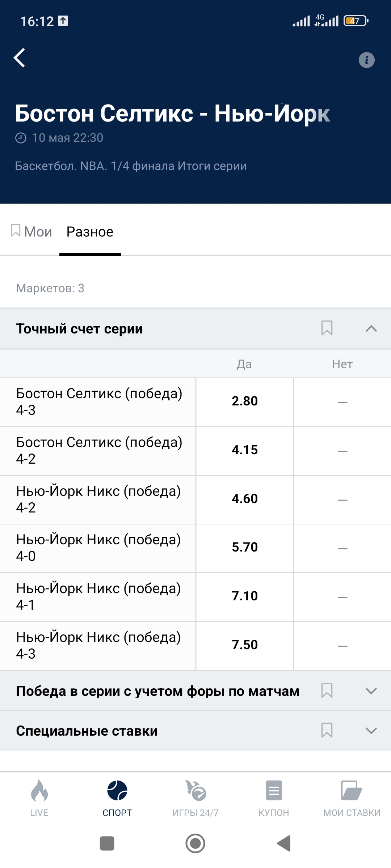The width and height of the screenshot is (391, 868).
Task: Open the LIVE flame icon
Action: point(39,791)
